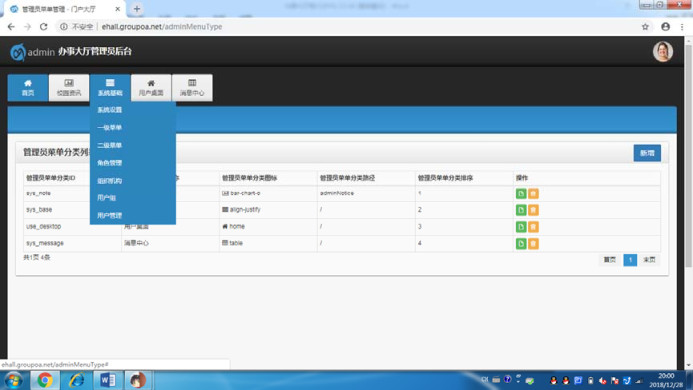Click the green edit icon for sys_note
This screenshot has height=390, width=693.
pos(521,194)
